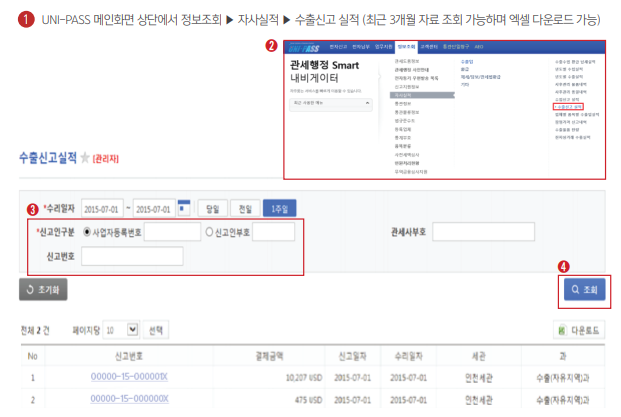Open the 페이지당 rows-per-page dropdown

121,328
